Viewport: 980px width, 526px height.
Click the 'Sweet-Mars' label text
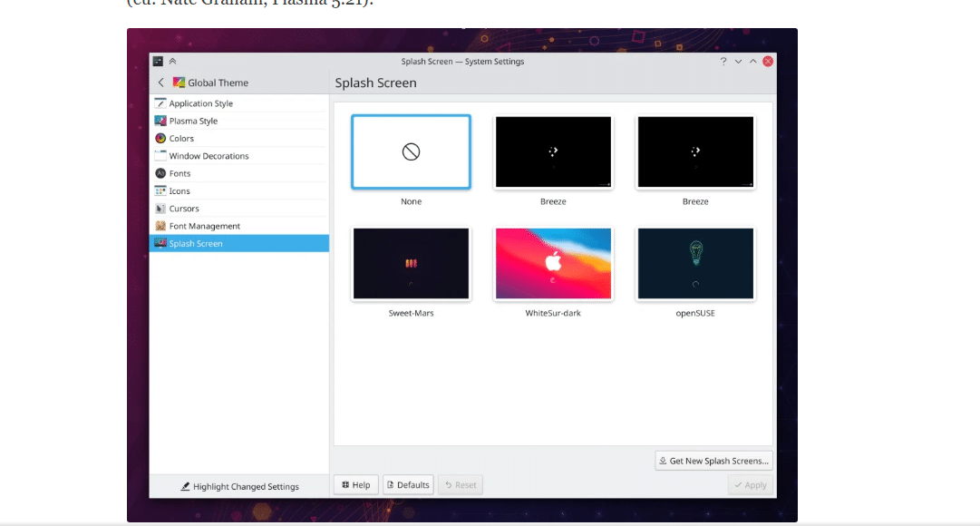(x=412, y=314)
